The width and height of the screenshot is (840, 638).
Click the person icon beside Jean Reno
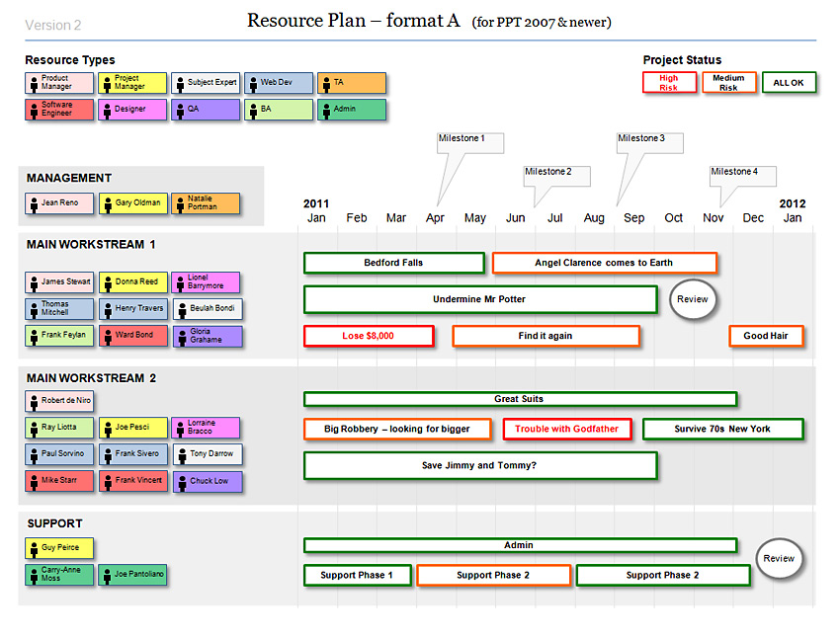coord(34,203)
